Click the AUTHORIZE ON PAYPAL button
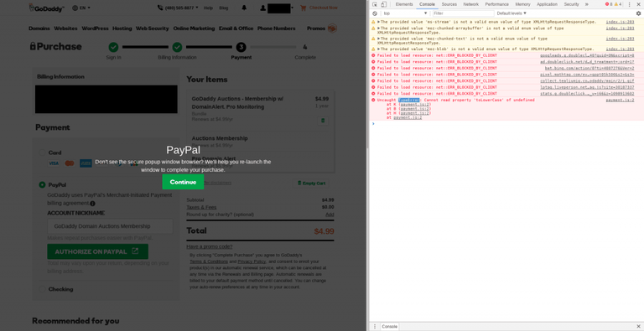This screenshot has height=331, width=644. (x=98, y=251)
